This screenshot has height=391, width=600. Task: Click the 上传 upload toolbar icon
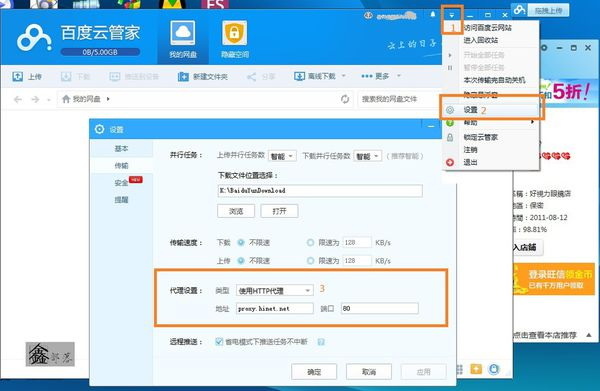click(17, 77)
